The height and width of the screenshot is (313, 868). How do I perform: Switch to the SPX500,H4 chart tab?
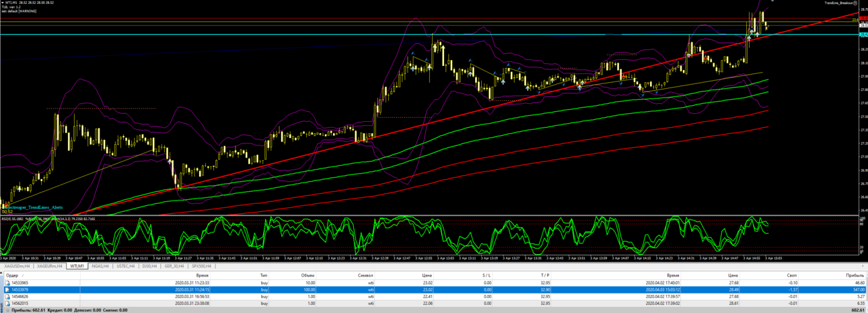(203, 266)
